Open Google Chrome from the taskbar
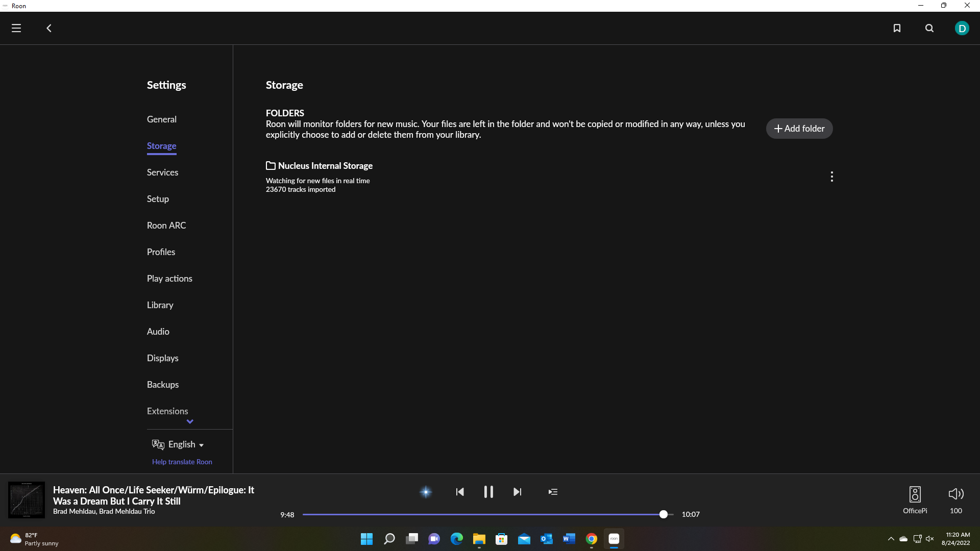This screenshot has height=551, width=980. click(592, 539)
